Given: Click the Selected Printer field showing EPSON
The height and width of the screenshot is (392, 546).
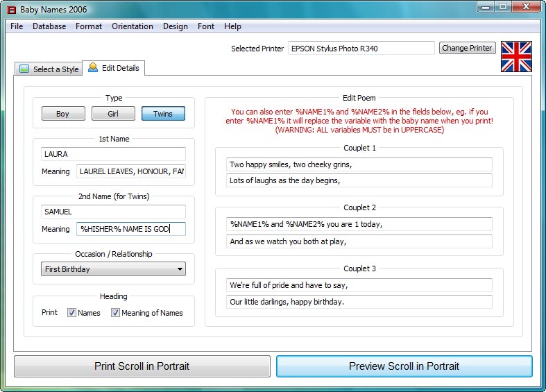Looking at the screenshot, I should tap(361, 49).
